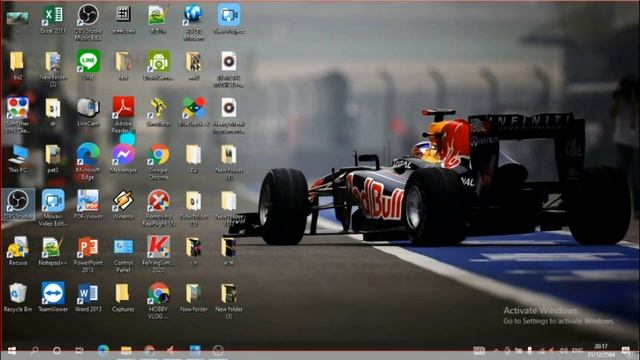Launch Google Chrome desktop shortcut
Screen dimensions: 640x360
tap(158, 161)
